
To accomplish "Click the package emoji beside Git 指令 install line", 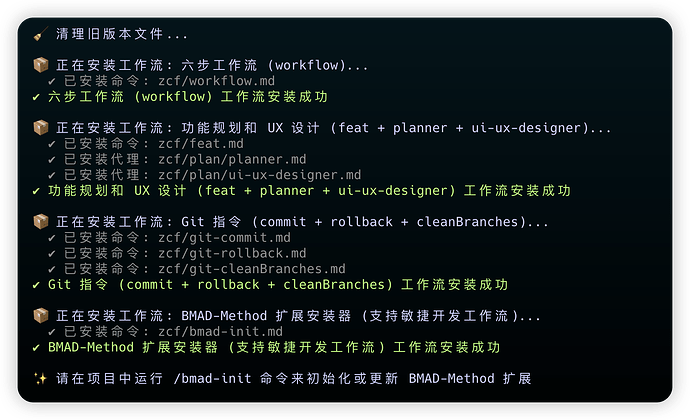I will coord(40,221).
